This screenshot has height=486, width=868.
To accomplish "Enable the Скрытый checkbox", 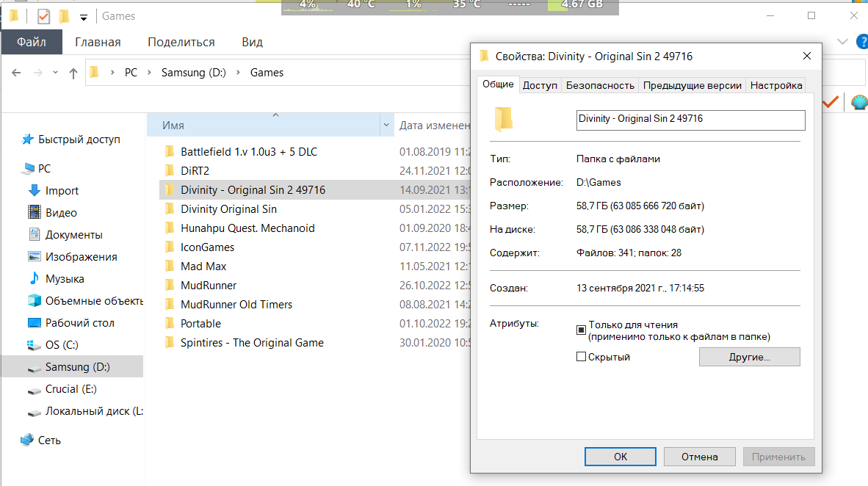I will tap(581, 357).
